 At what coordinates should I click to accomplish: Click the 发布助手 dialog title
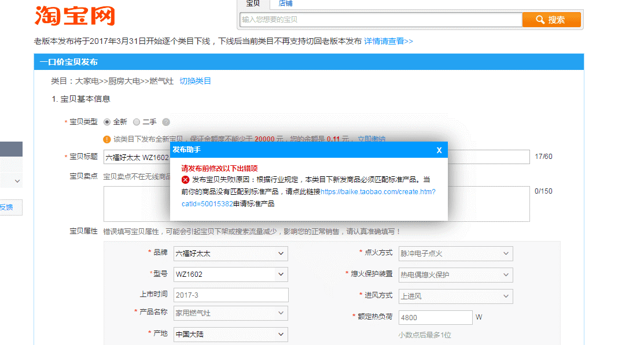click(x=186, y=150)
